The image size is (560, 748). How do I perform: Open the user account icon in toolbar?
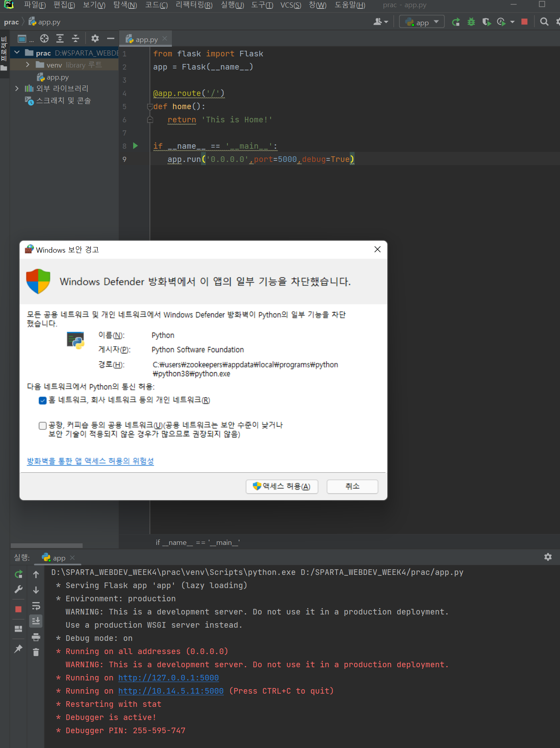point(377,22)
